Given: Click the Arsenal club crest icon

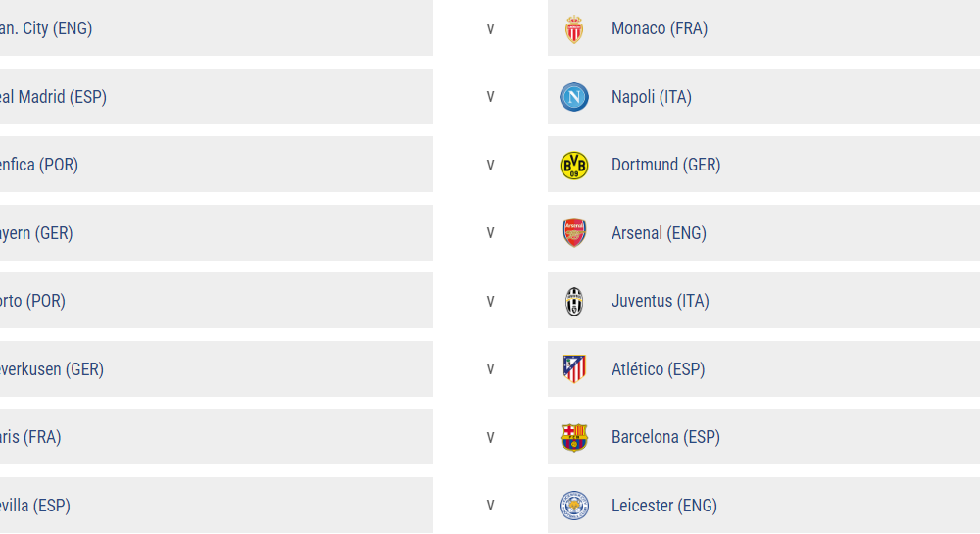Looking at the screenshot, I should pyautogui.click(x=574, y=233).
